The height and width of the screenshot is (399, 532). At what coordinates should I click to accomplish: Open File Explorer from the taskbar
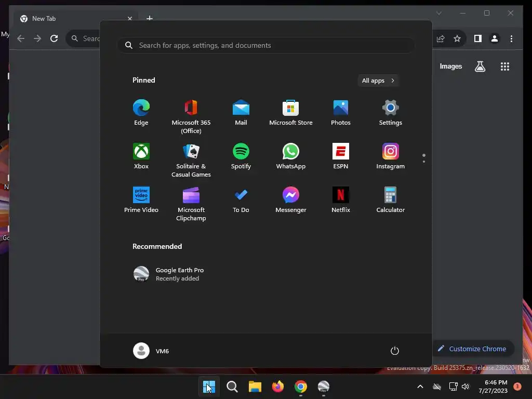click(255, 387)
